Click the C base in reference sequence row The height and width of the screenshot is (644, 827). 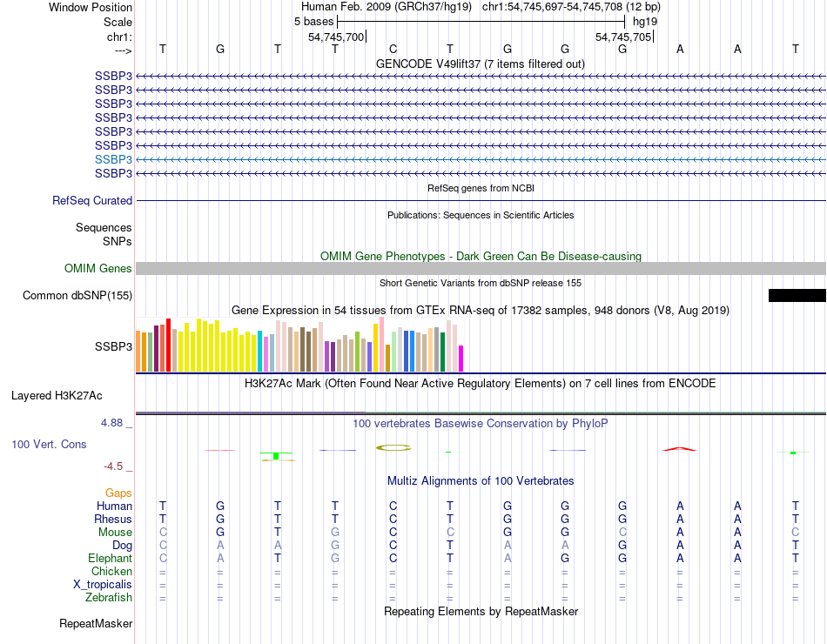point(393,49)
